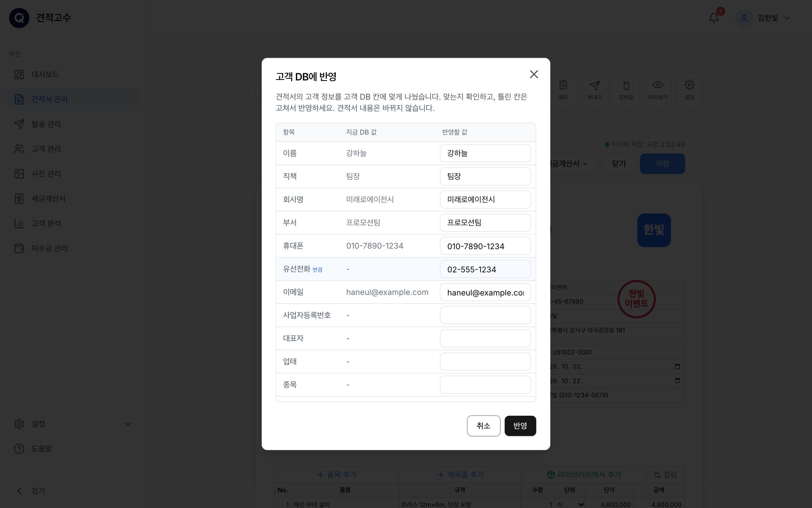Screen dimensions: 812x508
Task: Open date picker for 26. 10. 02.
Action: (678, 366)
